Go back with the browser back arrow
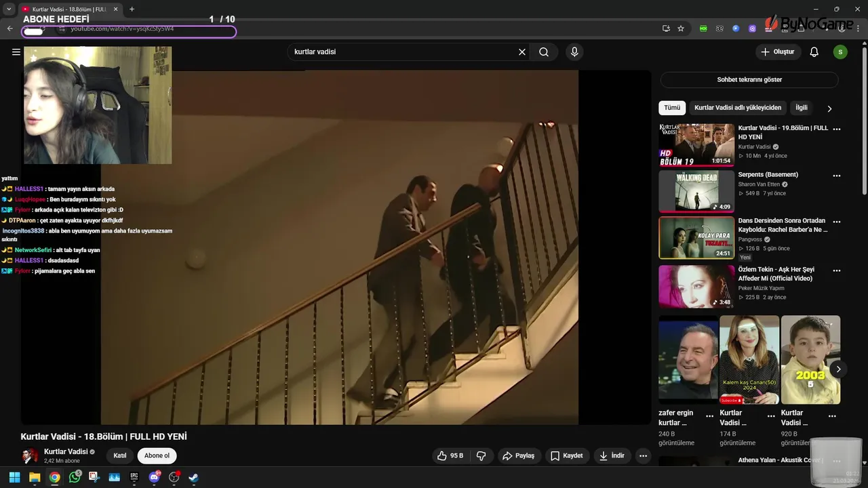This screenshot has height=488, width=868. pyautogui.click(x=9, y=28)
